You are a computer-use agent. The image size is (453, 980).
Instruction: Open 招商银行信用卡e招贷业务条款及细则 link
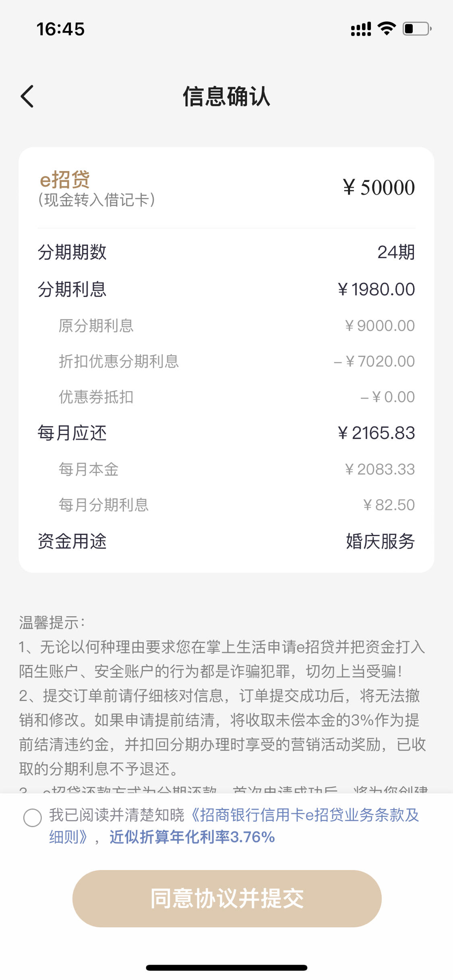(234, 826)
